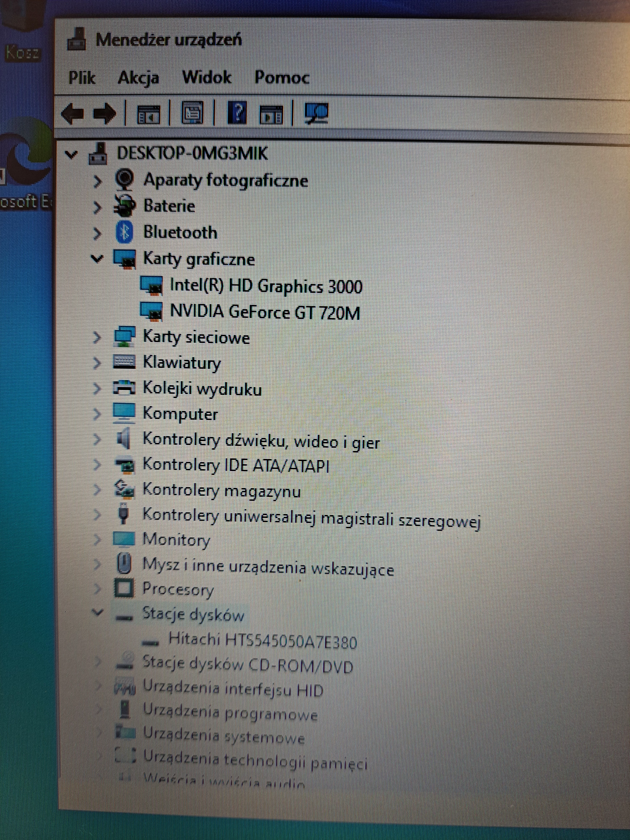Screen dimensions: 630x840
Task: Select Kontrolery IDE ATA/ATAPI label
Action: coord(235,466)
